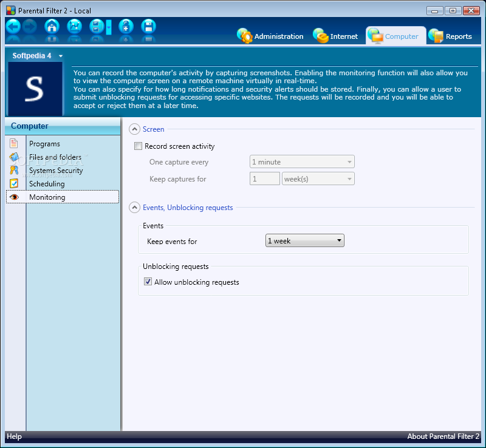Click the Files and folders icon
Screen dimensions: 486x448
click(14, 157)
